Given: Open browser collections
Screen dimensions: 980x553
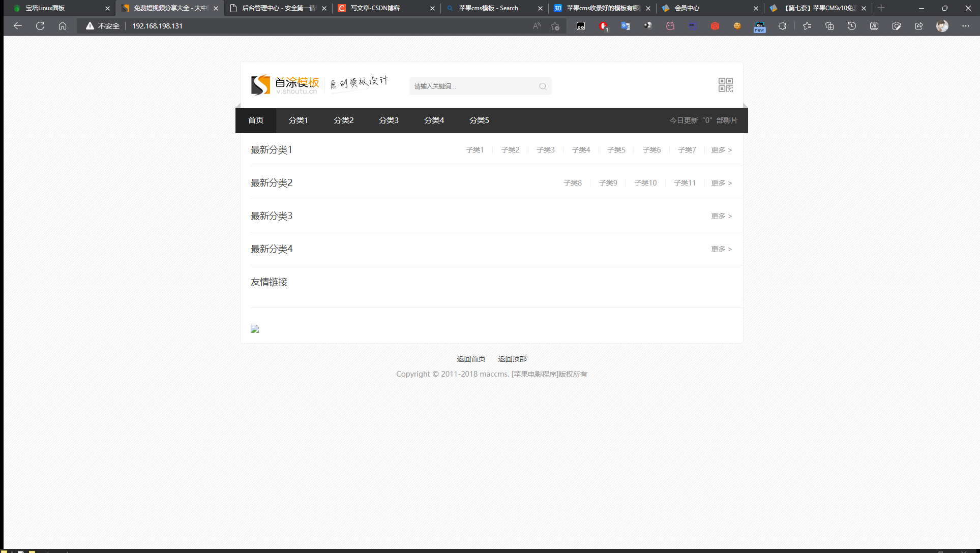Looking at the screenshot, I should [x=829, y=26].
